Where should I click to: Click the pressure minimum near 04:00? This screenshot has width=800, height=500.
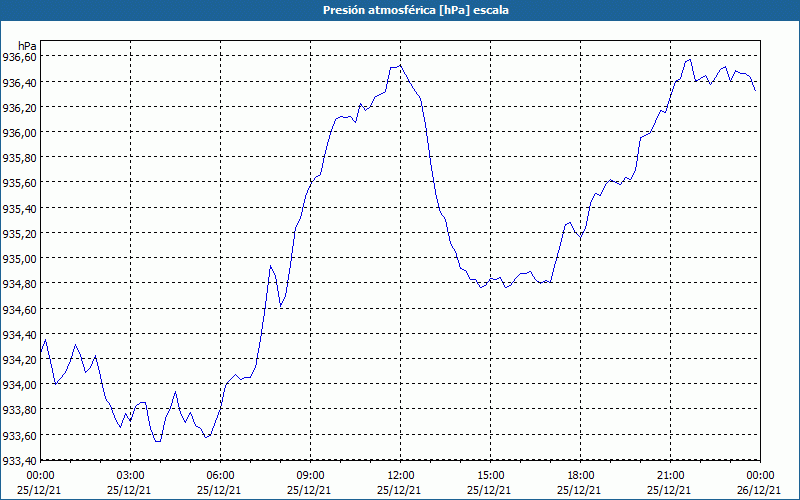[x=158, y=441]
